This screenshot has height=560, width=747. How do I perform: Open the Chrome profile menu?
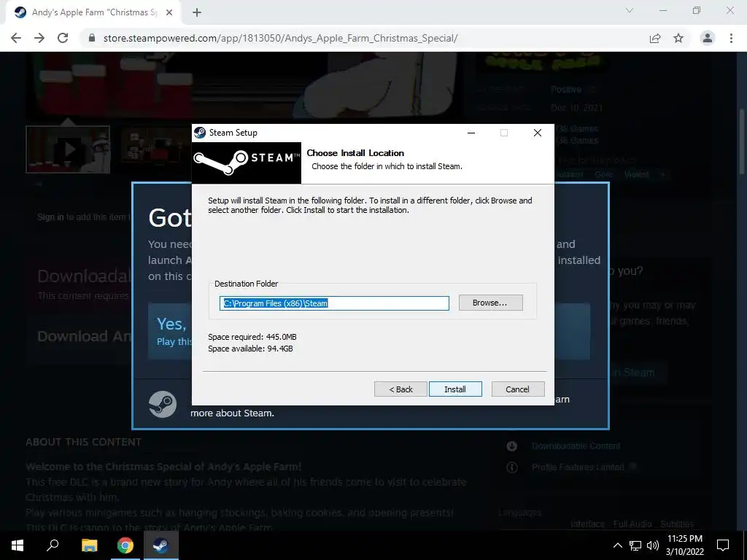click(x=708, y=38)
